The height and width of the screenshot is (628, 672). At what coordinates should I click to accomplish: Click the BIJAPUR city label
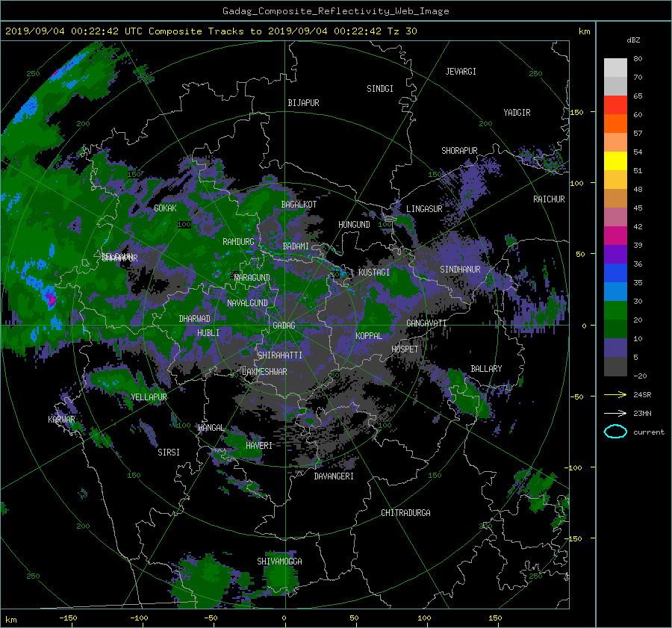click(x=303, y=103)
